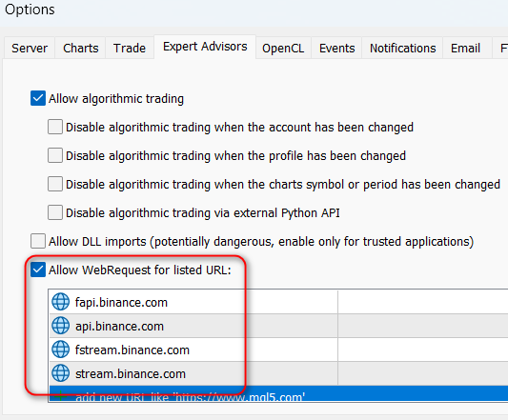Screen dimensions: 508x420
Task: Select the Expert Advisors tab
Action: pyautogui.click(x=205, y=47)
